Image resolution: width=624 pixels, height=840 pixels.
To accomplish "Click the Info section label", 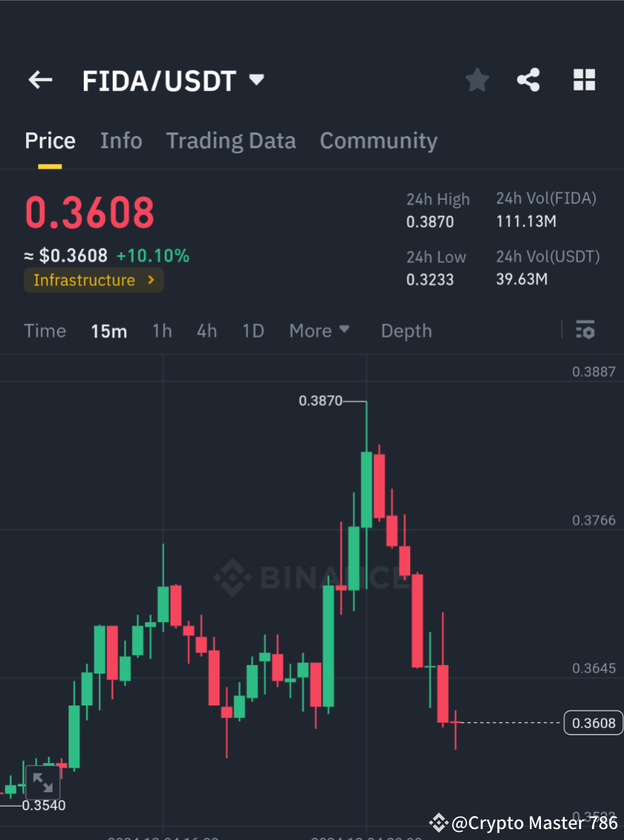I will (x=121, y=140).
